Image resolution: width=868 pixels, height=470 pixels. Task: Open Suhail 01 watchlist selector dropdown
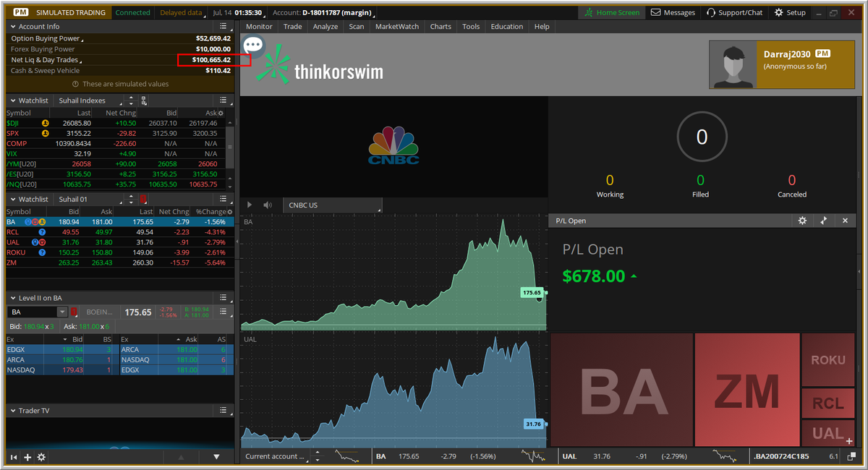pos(88,199)
